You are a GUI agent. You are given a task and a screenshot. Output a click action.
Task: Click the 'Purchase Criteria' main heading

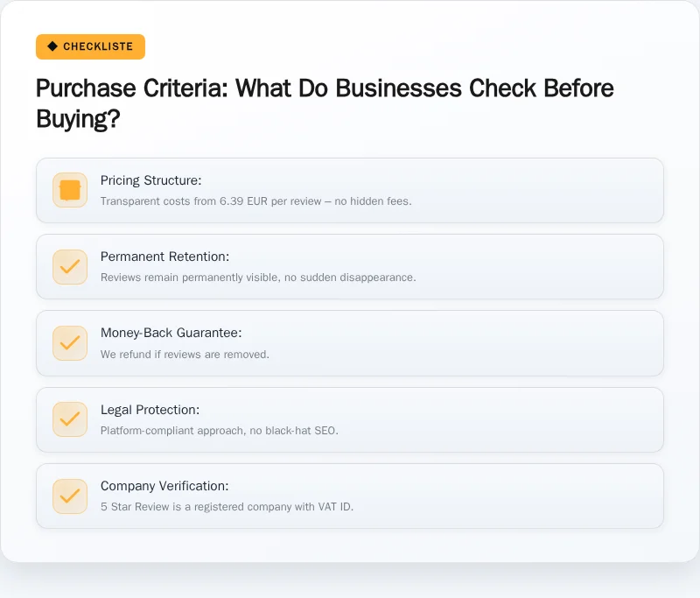(325, 103)
